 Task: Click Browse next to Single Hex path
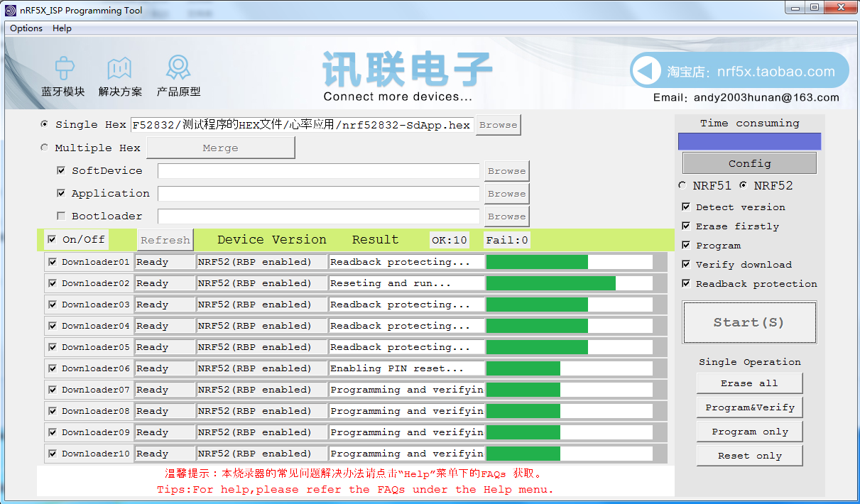click(498, 125)
